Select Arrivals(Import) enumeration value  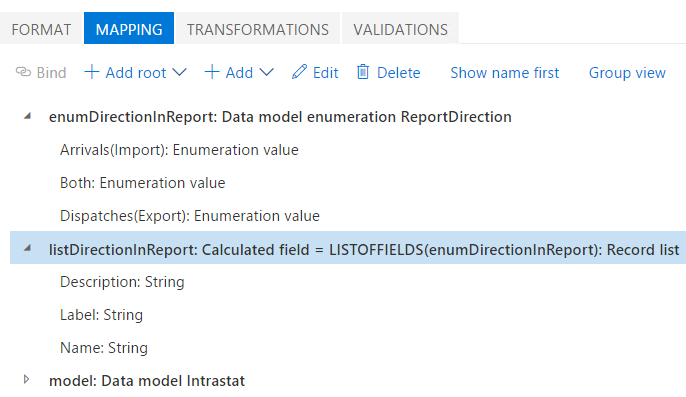179,150
